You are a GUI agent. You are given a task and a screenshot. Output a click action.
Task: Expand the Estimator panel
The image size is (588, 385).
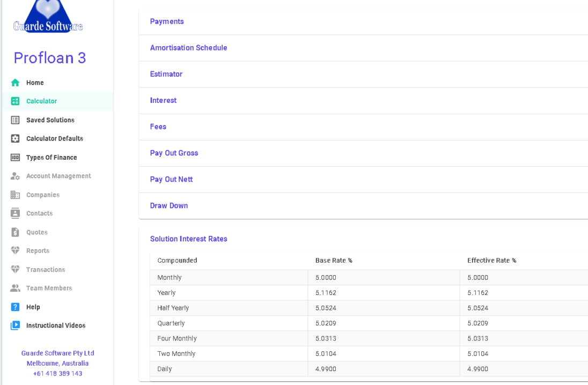click(x=363, y=74)
